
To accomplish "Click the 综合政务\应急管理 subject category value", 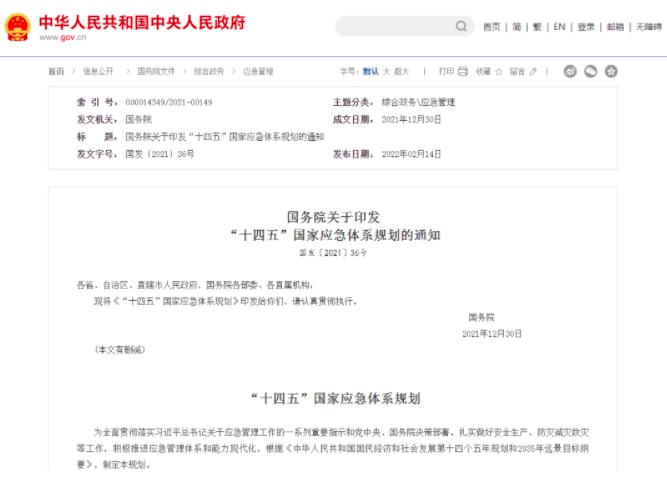I will pyautogui.click(x=418, y=102).
